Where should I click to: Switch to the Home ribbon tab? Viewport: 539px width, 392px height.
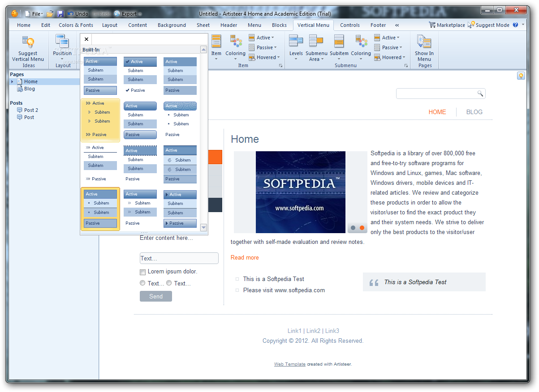[x=24, y=25]
